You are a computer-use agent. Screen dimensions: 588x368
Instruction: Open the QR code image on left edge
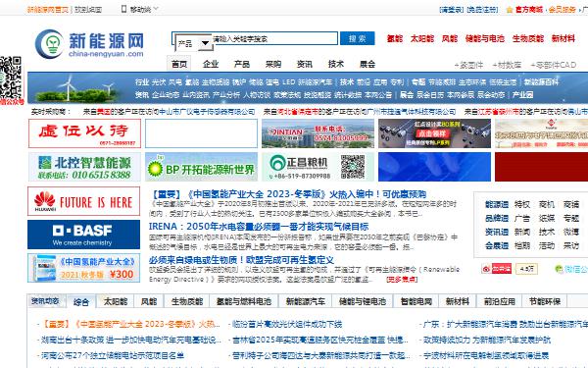11,78
